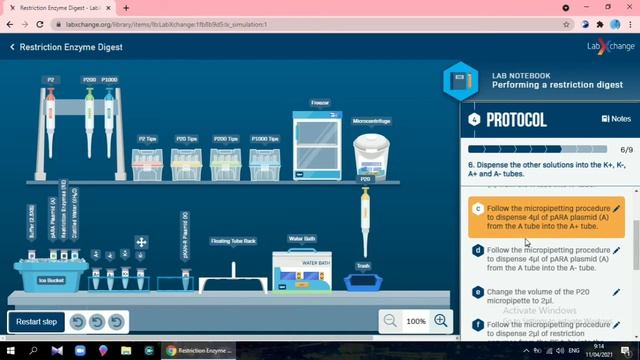Select the Floating Tube Rack

pos(233,278)
